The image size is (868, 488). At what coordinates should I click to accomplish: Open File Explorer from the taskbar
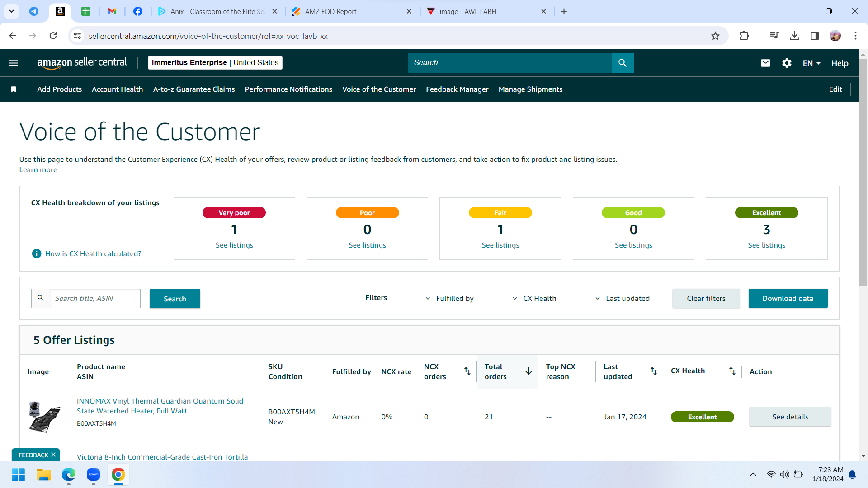[x=43, y=475]
